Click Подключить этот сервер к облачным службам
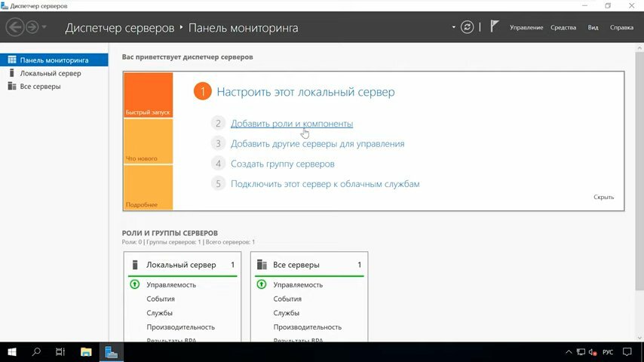 (325, 184)
